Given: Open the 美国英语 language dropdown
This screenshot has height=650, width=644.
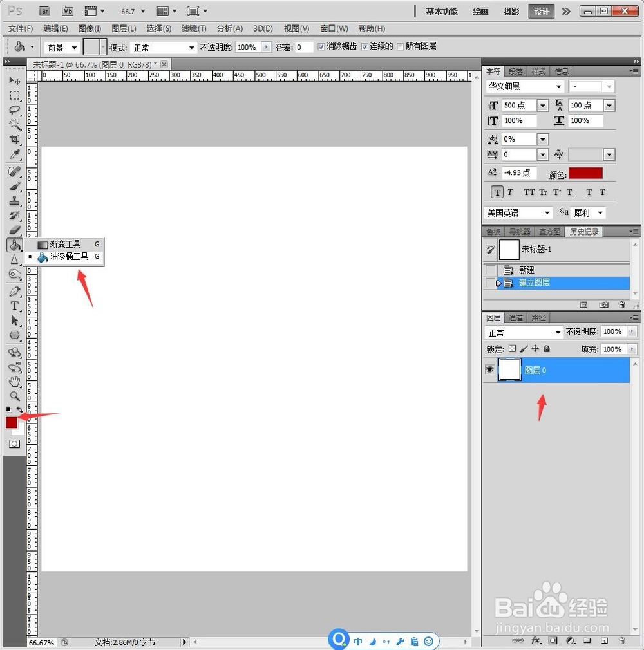Looking at the screenshot, I should pyautogui.click(x=519, y=213).
